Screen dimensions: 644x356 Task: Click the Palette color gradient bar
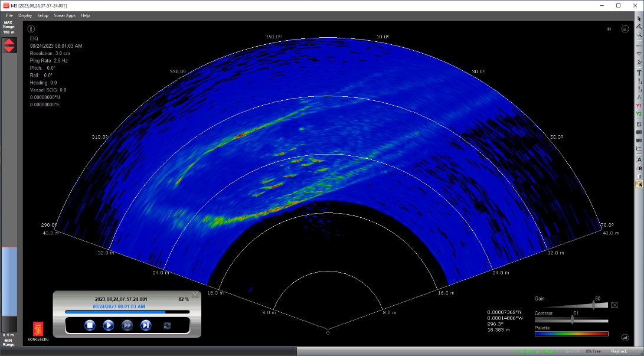571,335
